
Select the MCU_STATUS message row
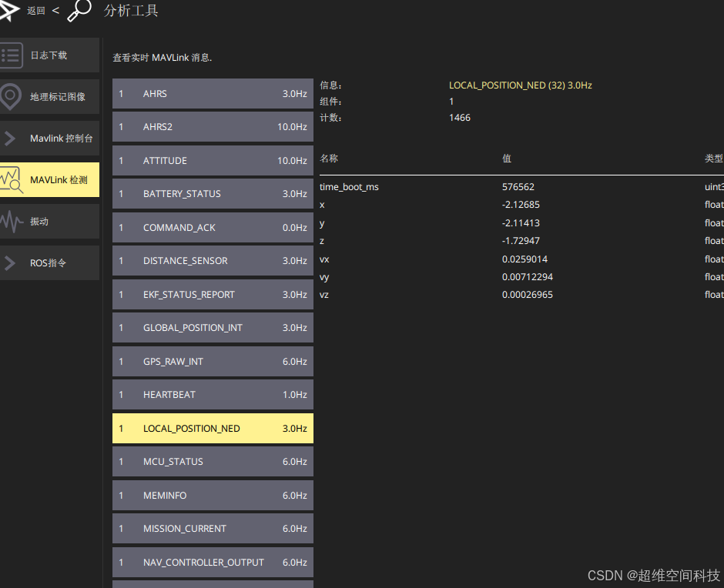click(x=213, y=462)
